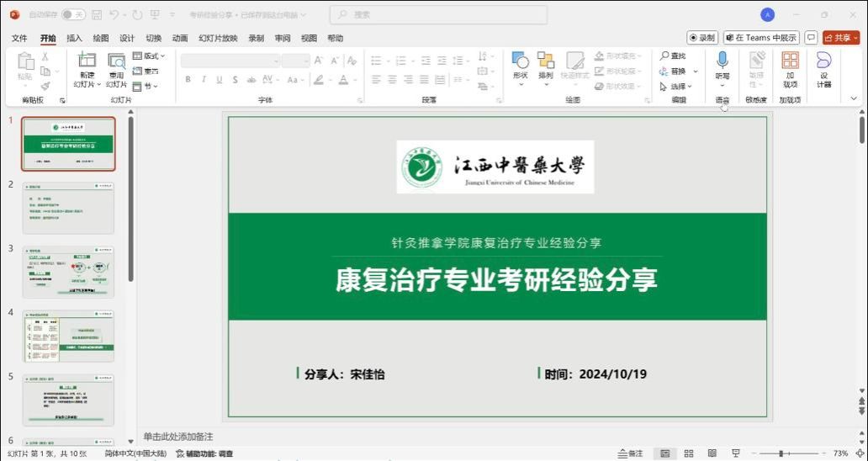Toggle text shadow (S) formatting

pos(236,80)
